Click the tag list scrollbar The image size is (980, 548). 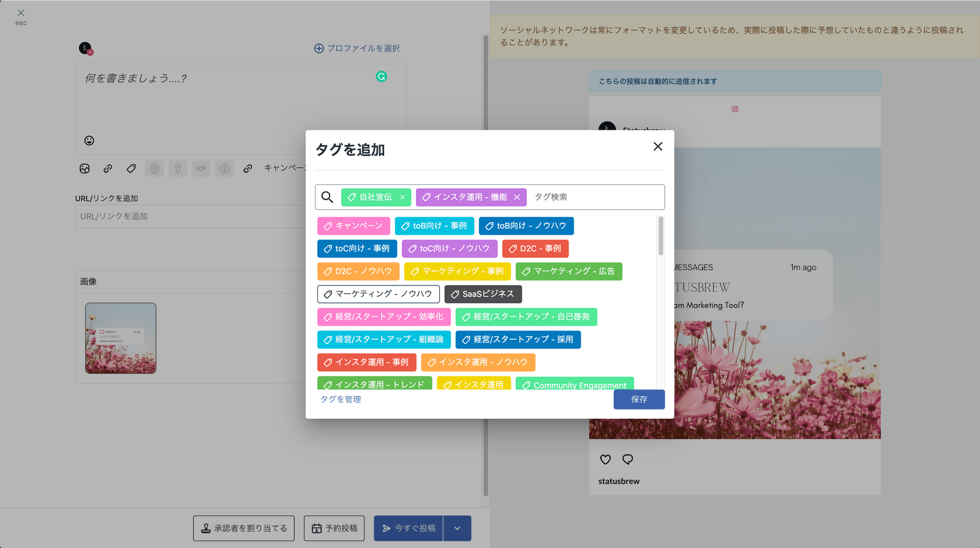click(661, 236)
